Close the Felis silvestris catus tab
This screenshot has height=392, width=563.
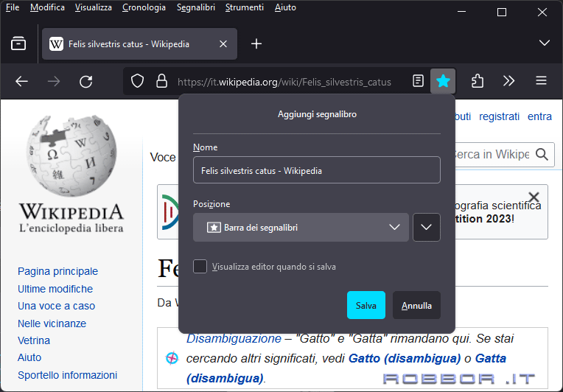point(223,43)
